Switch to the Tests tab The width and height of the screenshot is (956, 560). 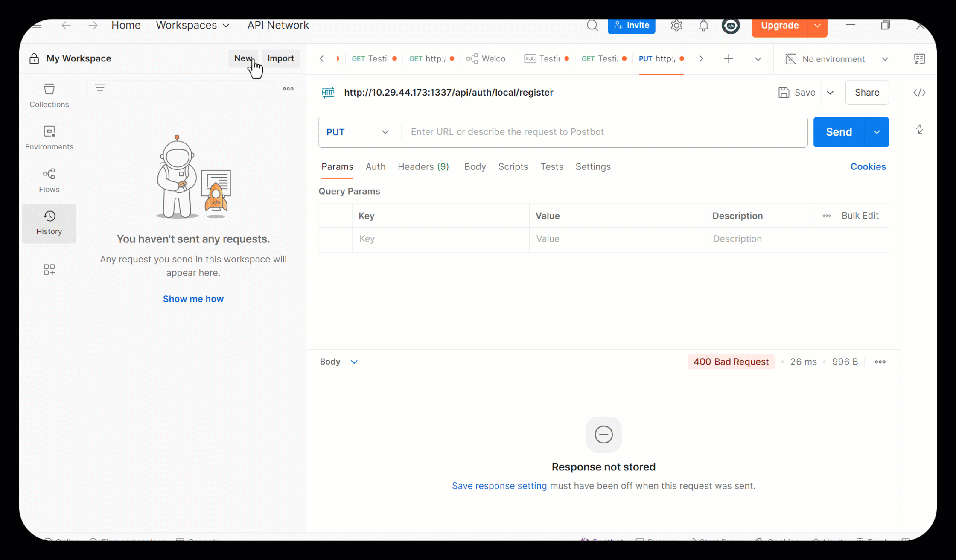[x=551, y=166]
